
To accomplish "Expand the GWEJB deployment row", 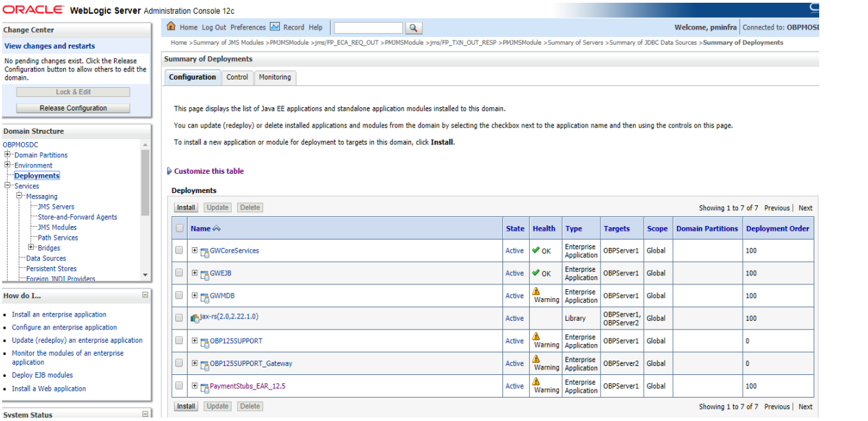I will click(x=194, y=273).
